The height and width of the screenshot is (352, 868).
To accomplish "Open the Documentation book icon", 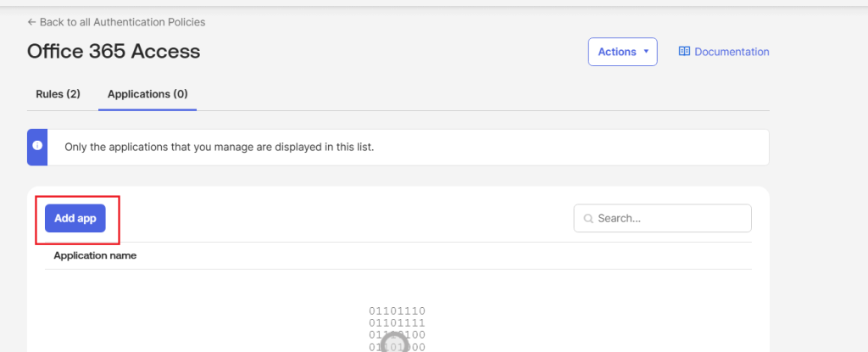I will coord(685,52).
